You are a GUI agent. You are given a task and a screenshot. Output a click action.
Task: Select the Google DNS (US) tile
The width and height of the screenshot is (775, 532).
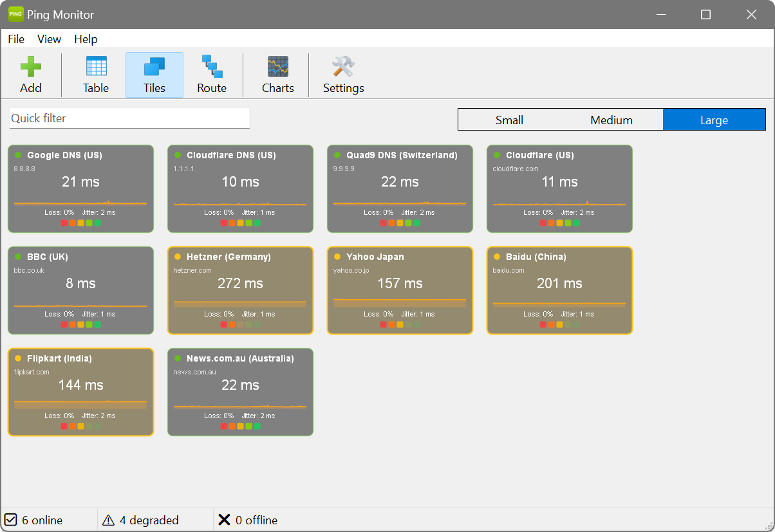point(80,188)
